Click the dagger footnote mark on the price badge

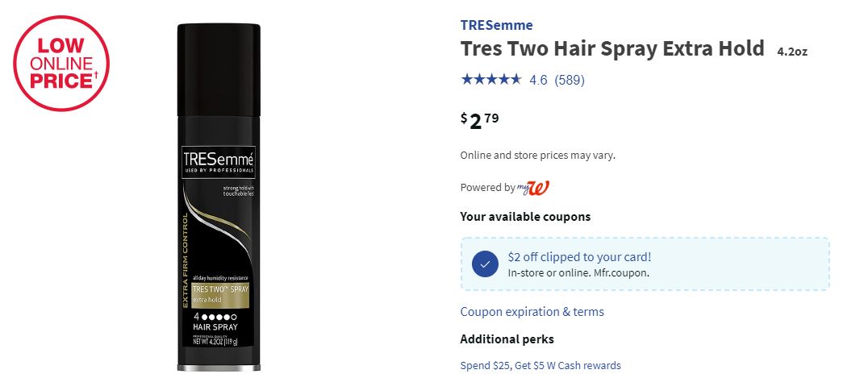pos(96,75)
